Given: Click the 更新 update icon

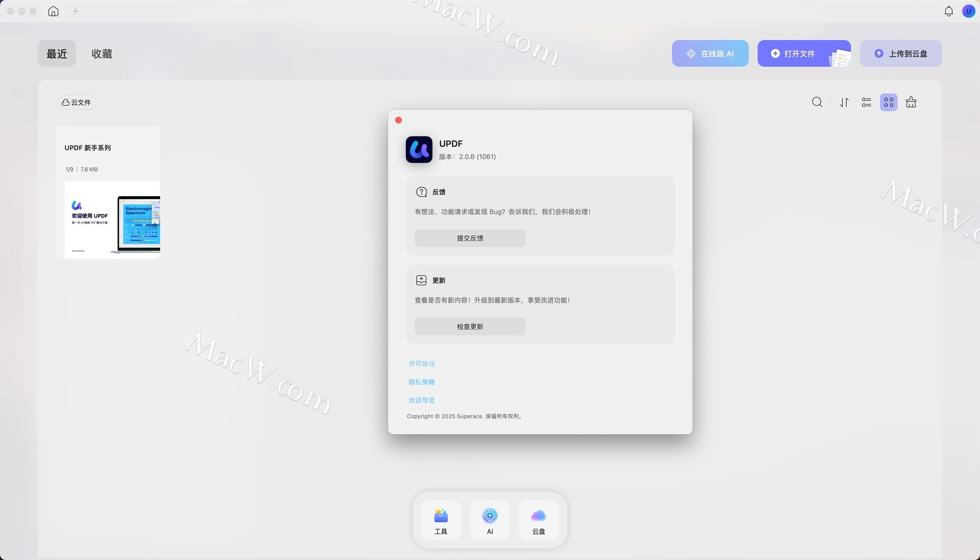Looking at the screenshot, I should (x=421, y=280).
